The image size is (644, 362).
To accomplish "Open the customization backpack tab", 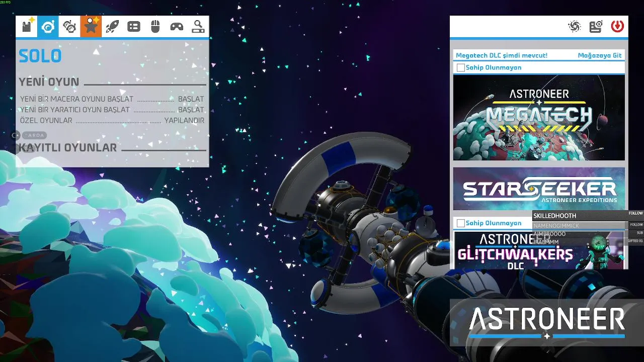I will pos(27,27).
